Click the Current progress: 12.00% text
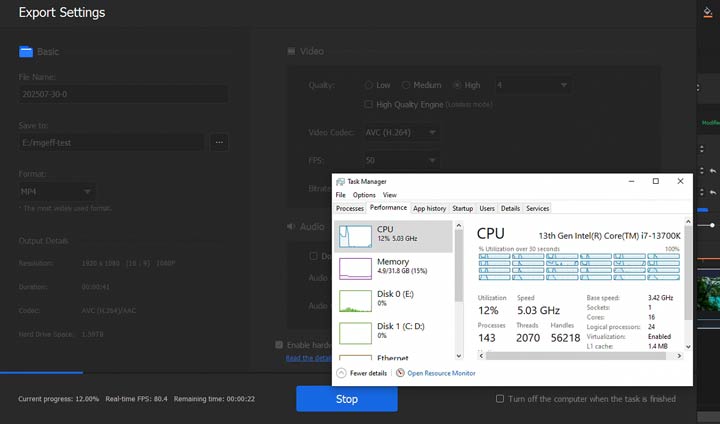This screenshot has width=720, height=424. [58, 399]
